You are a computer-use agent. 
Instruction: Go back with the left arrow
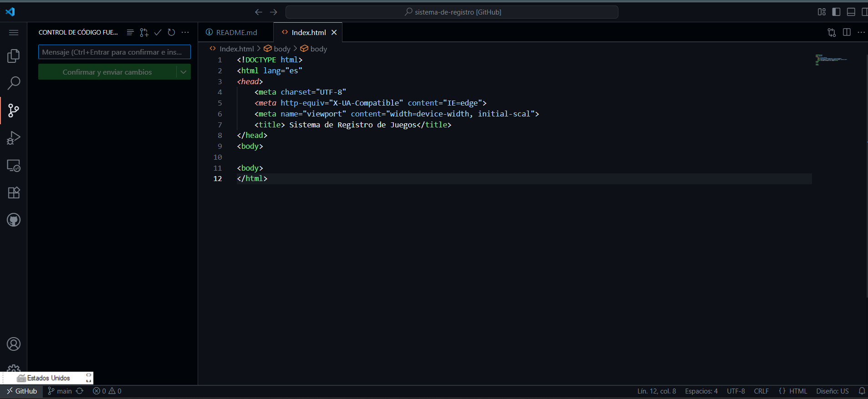[259, 12]
